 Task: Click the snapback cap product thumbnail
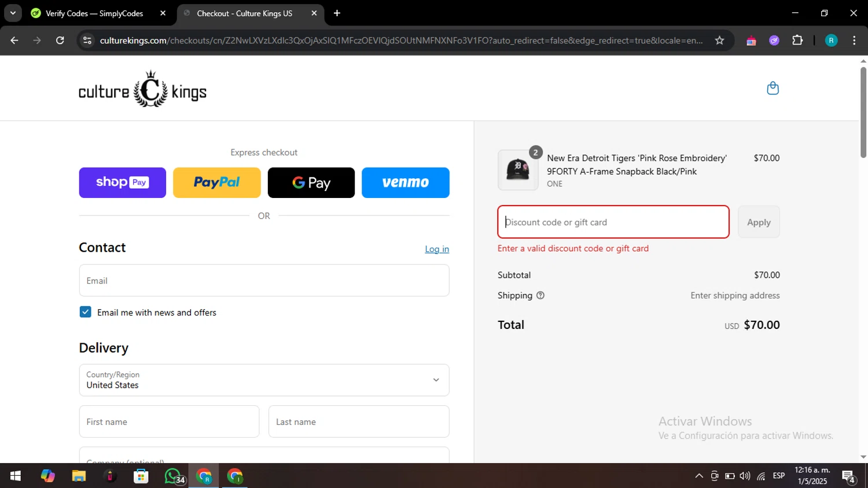point(518,170)
